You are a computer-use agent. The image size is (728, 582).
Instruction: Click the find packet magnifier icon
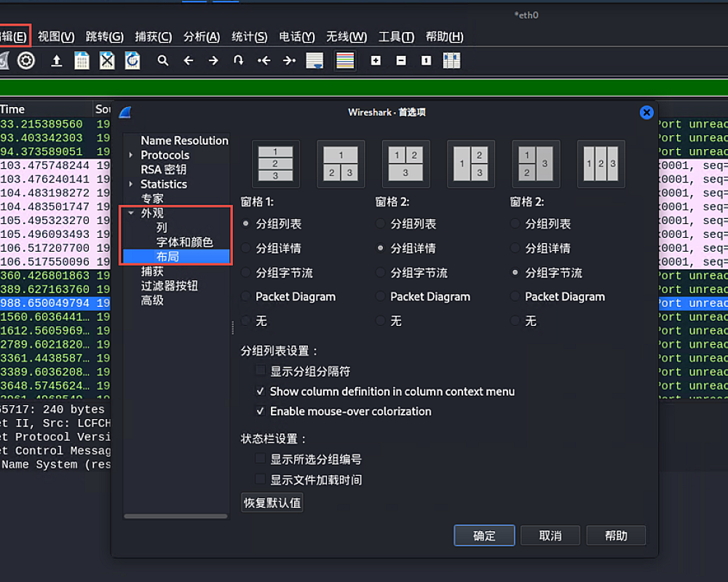tap(163, 60)
